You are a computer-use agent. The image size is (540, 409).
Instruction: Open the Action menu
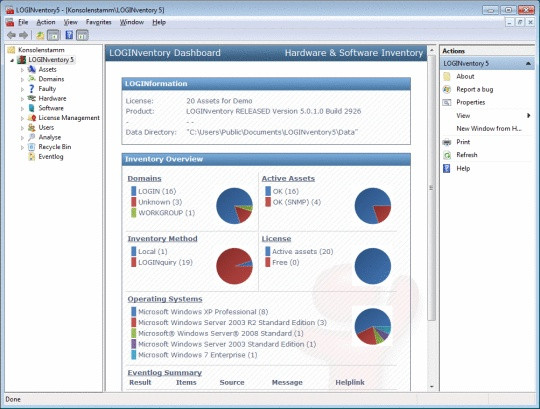(x=46, y=22)
